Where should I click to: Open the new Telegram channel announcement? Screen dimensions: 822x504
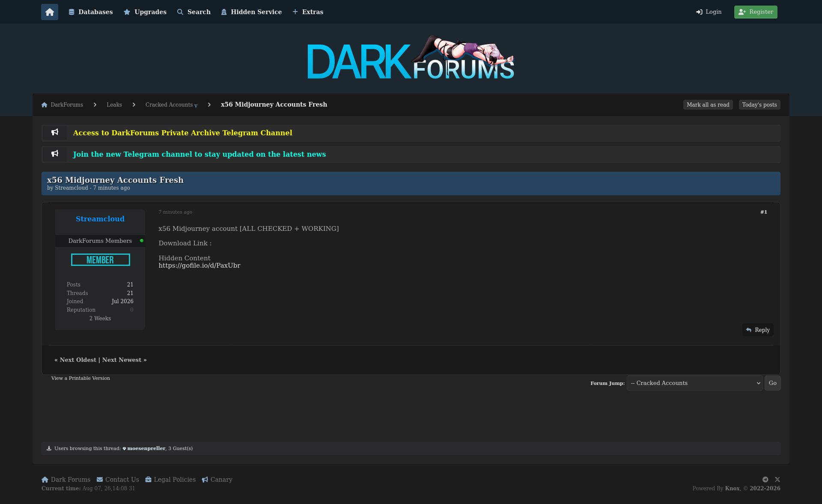200,154
